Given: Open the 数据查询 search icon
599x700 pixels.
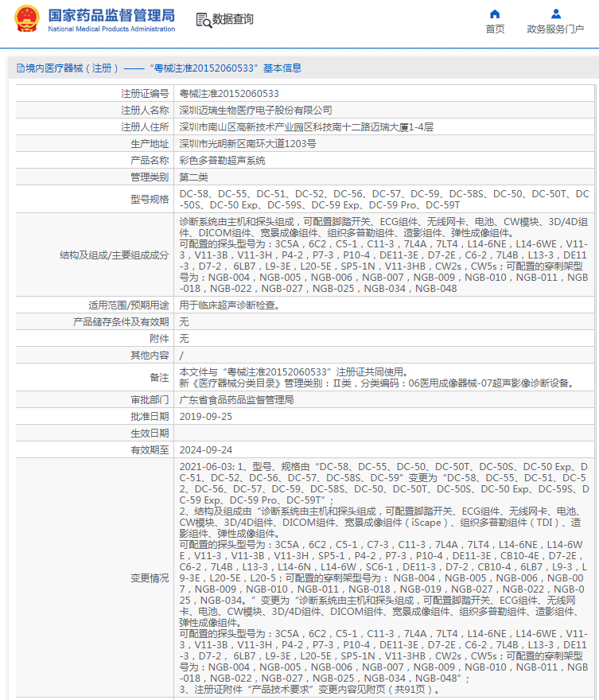Looking at the screenshot, I should (x=204, y=20).
